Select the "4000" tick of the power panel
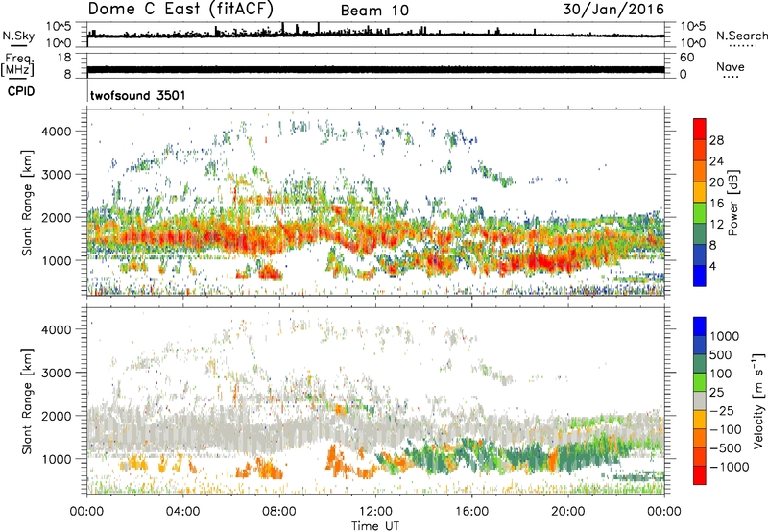768x532 pixels. (x=57, y=132)
